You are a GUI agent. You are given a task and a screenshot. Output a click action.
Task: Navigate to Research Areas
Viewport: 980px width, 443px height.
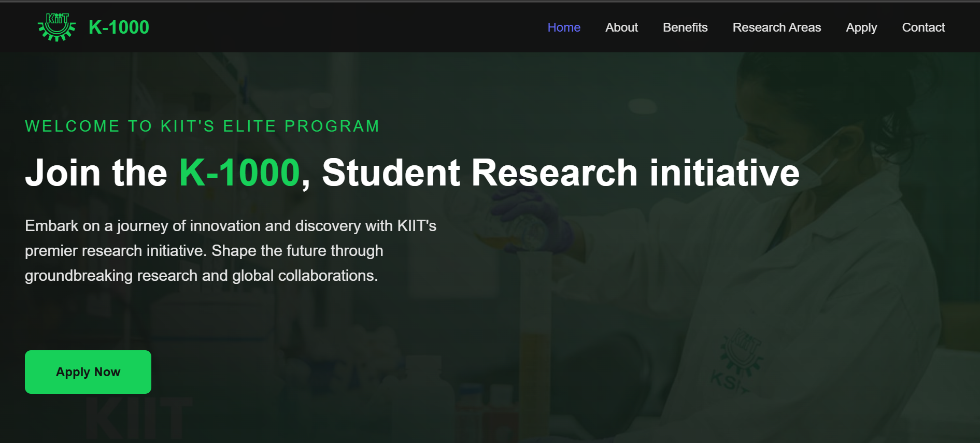pyautogui.click(x=776, y=27)
